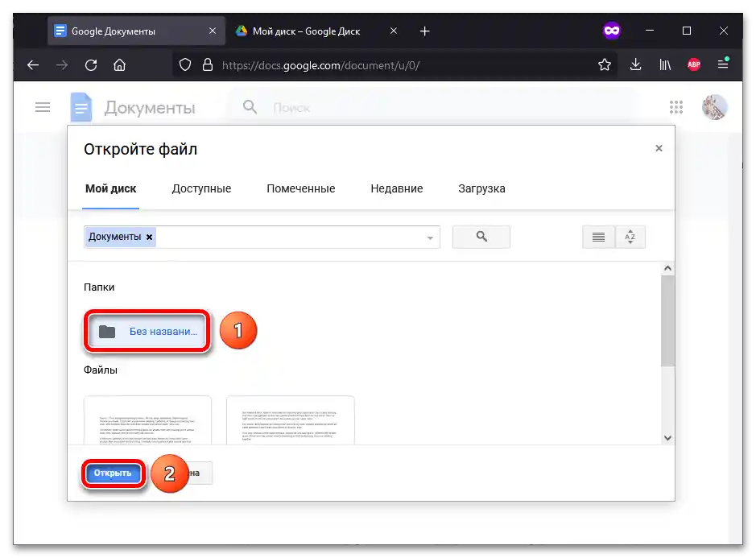Image resolution: width=756 pixels, height=558 pixels.
Task: Minimize the browser window
Action: [650, 31]
